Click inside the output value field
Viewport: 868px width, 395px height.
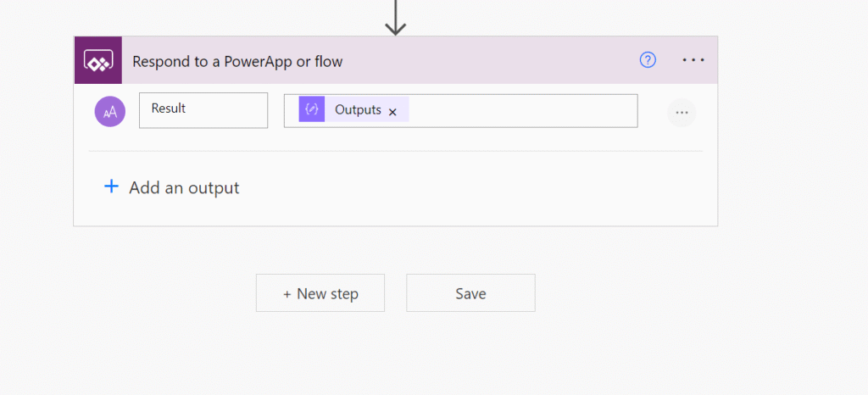[x=460, y=111]
